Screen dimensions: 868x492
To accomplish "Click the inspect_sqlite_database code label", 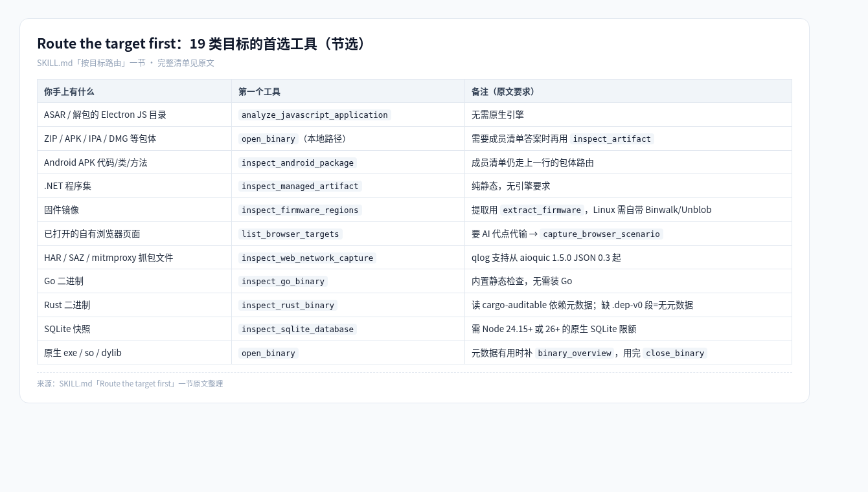I will click(x=297, y=330).
